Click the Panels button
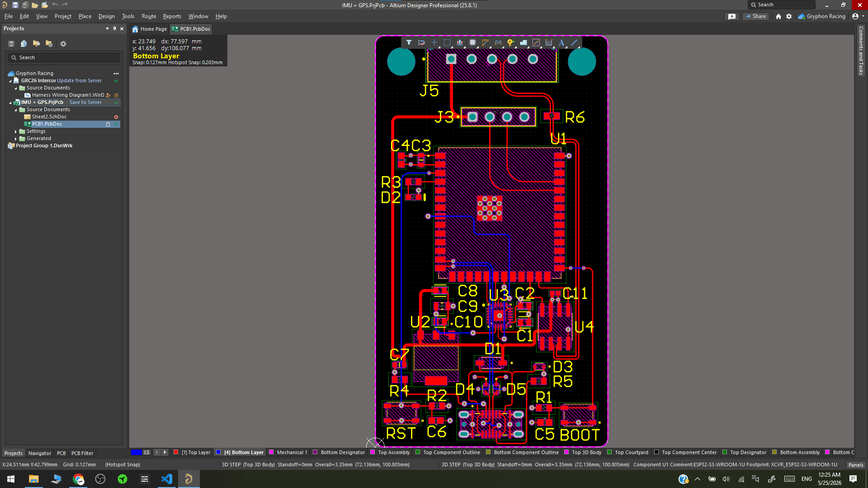Image resolution: width=868 pixels, height=488 pixels. (856, 465)
